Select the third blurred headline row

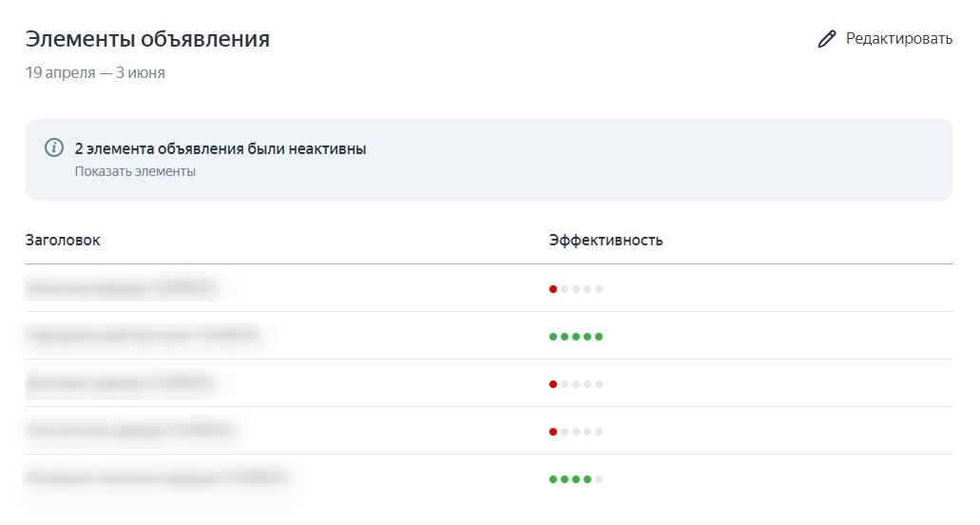[122, 383]
